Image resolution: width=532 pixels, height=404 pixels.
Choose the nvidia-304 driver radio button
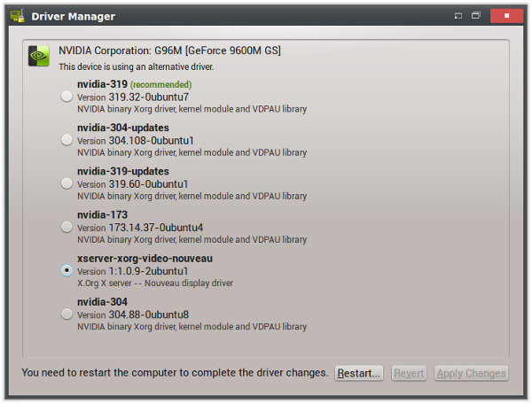tap(66, 314)
